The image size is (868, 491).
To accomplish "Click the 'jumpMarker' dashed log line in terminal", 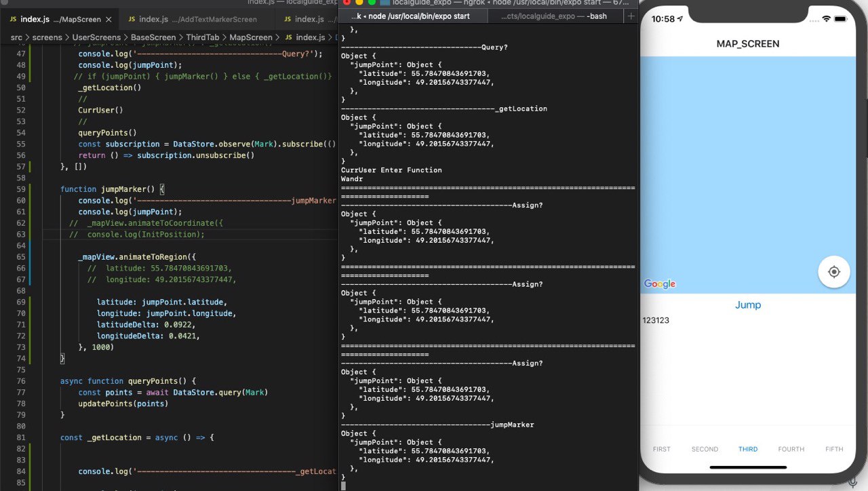I will tap(437, 425).
